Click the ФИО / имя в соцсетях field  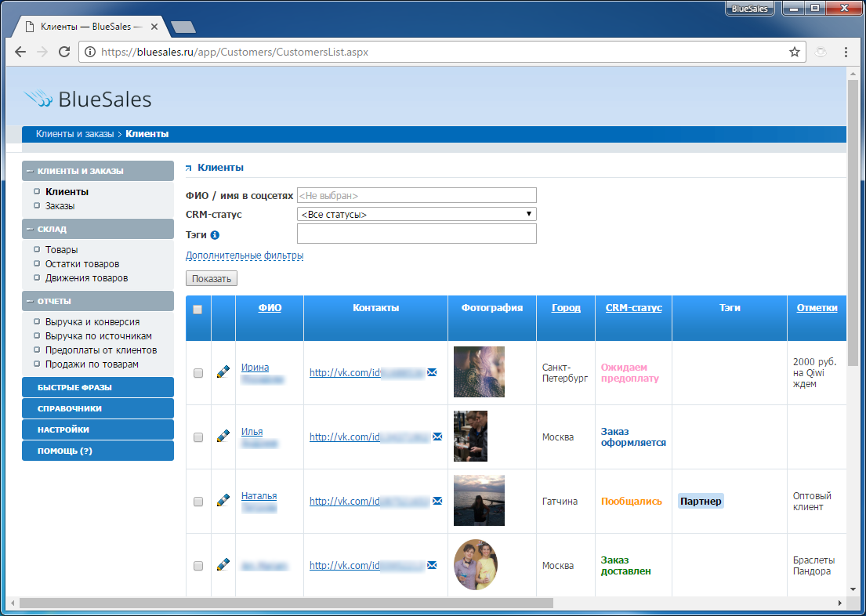coord(416,195)
